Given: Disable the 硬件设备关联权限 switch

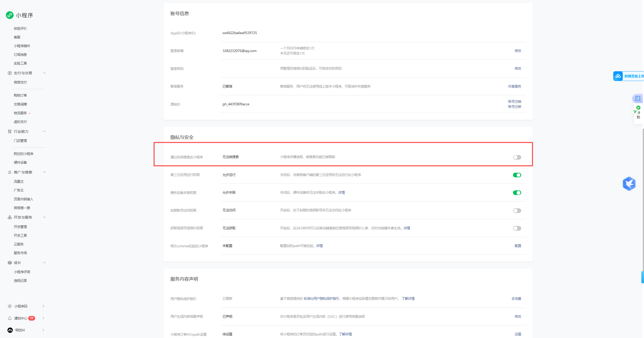Looking at the screenshot, I should click(x=517, y=193).
